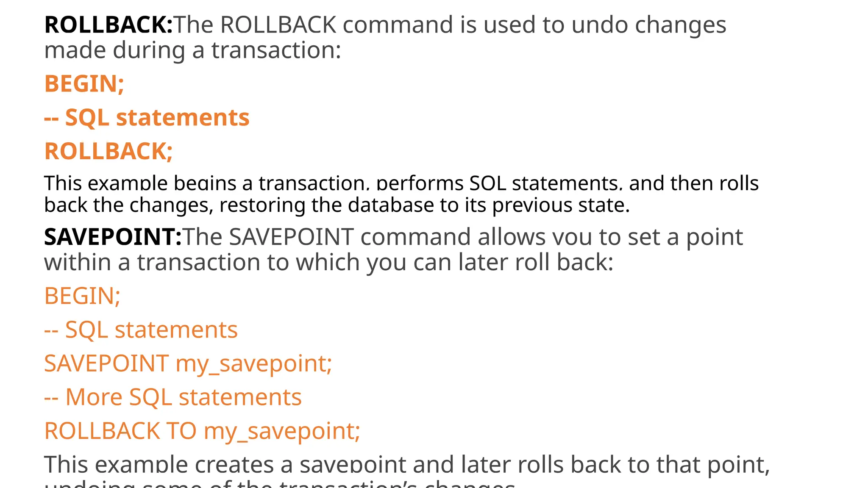Viewport: 868px width, 488px height.
Task: Click 'SAVEPOINT my_savepoint;' code line
Action: point(188,364)
